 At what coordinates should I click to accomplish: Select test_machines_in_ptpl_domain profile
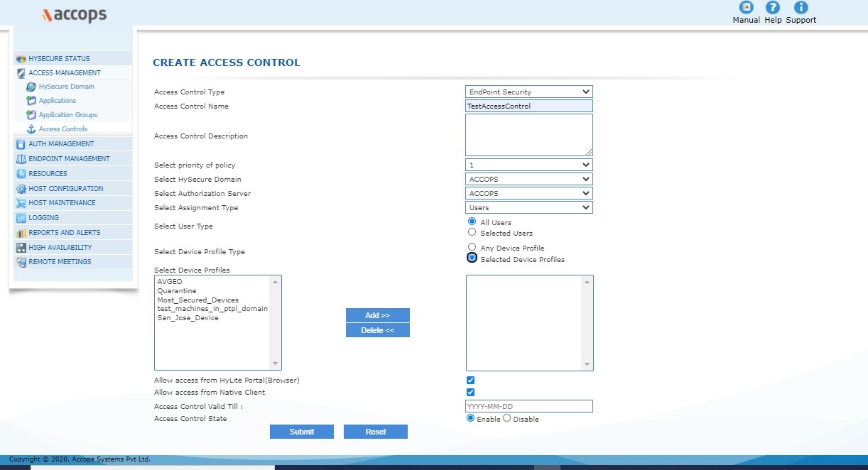point(213,309)
